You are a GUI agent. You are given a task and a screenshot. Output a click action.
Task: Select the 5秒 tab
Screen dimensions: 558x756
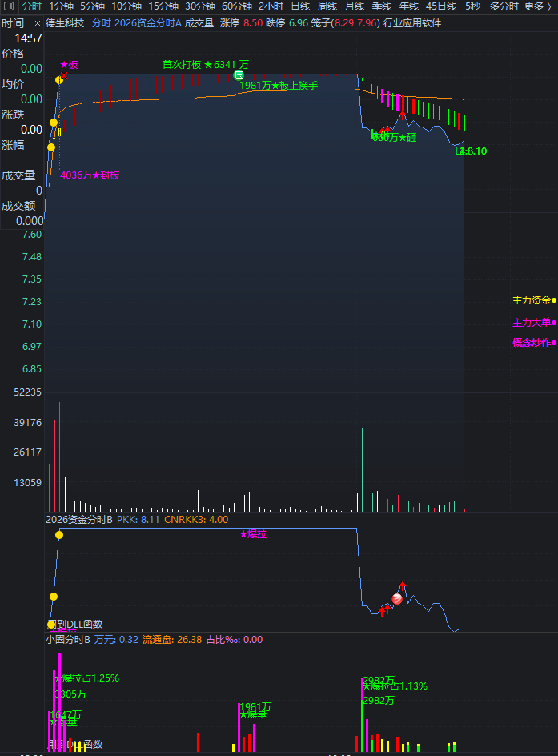[x=472, y=6]
